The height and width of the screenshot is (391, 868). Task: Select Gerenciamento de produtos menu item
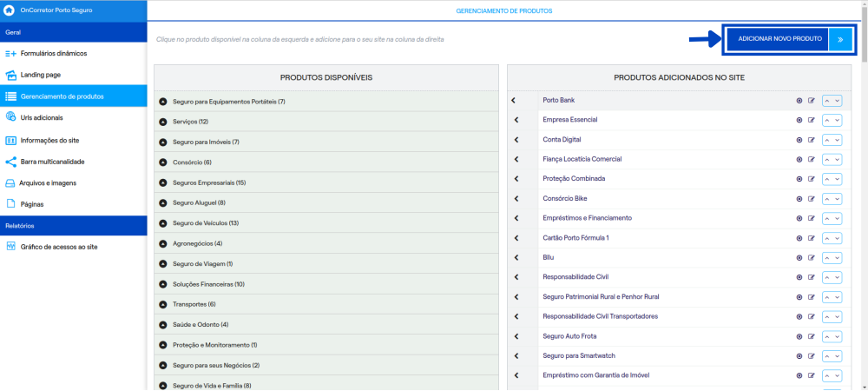74,96
